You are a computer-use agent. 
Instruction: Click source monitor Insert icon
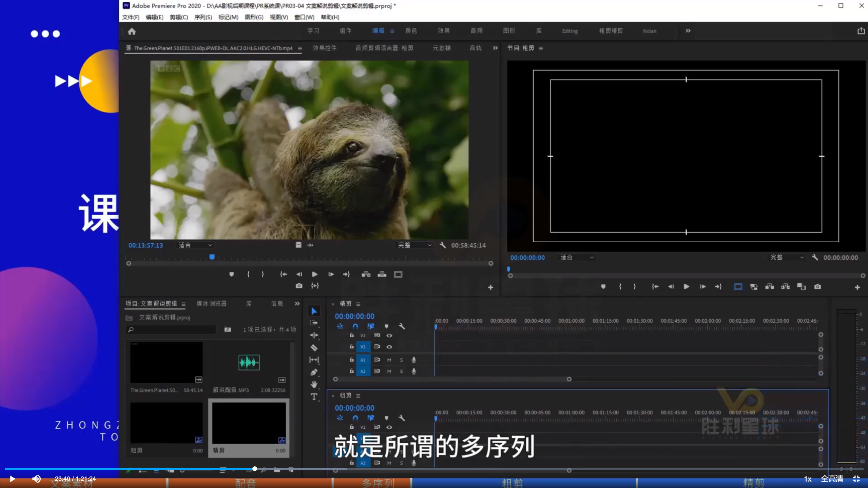point(366,274)
